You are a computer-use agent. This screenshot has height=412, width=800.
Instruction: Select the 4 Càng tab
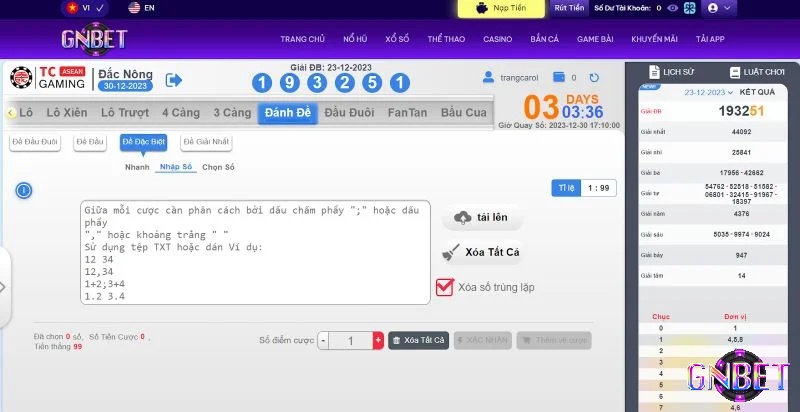[181, 113]
